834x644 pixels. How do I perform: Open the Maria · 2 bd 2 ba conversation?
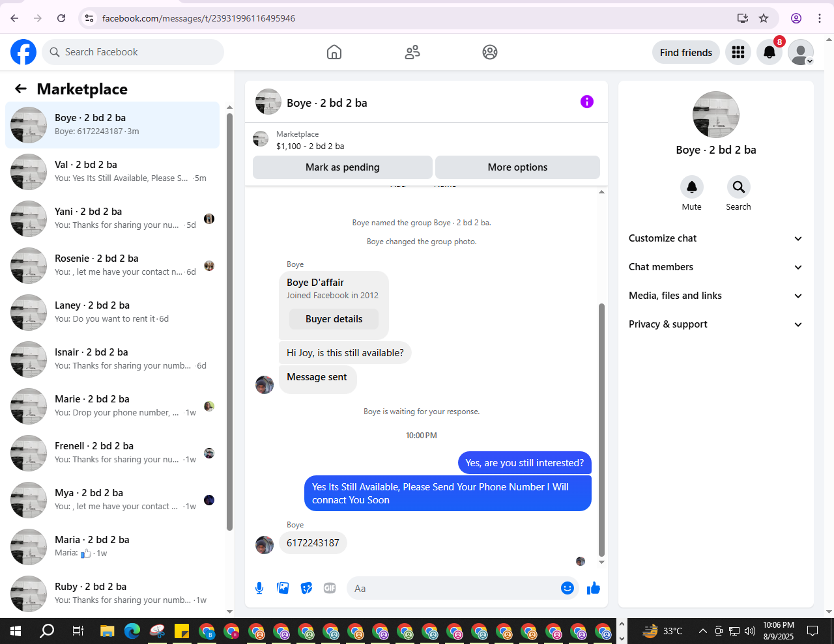point(112,547)
